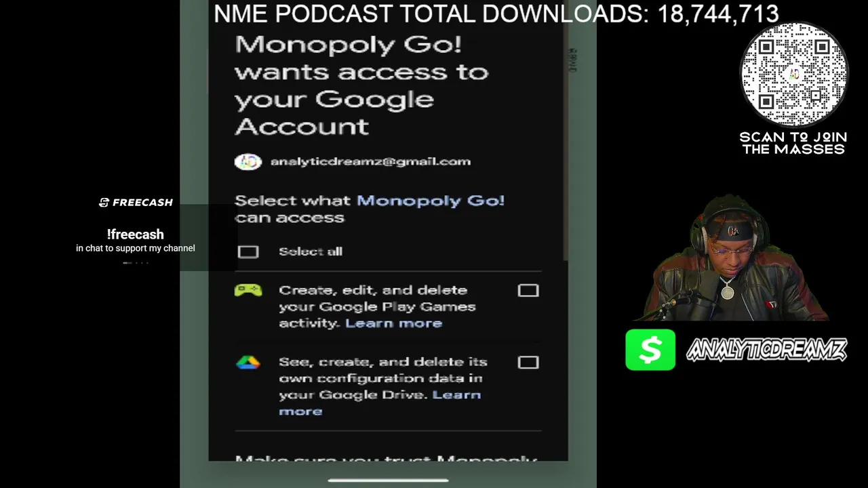Click the account avatar beside the email
868x488 pixels.
(248, 162)
